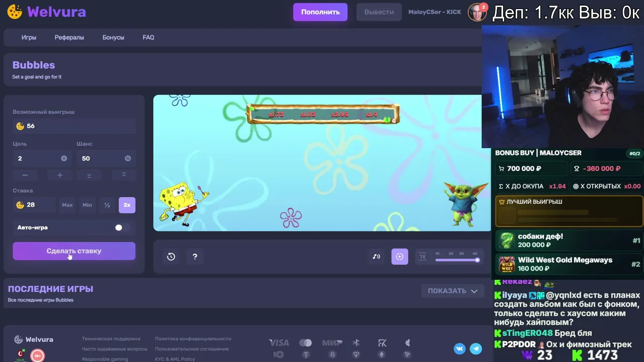This screenshot has width=644, height=362.
Task: Click the 1X speed indicator icon
Action: (423, 256)
